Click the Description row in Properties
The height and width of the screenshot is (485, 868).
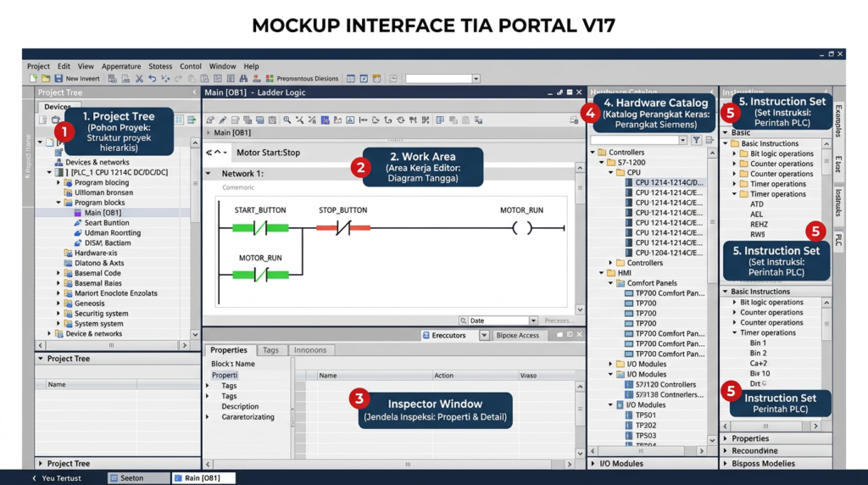(x=240, y=406)
